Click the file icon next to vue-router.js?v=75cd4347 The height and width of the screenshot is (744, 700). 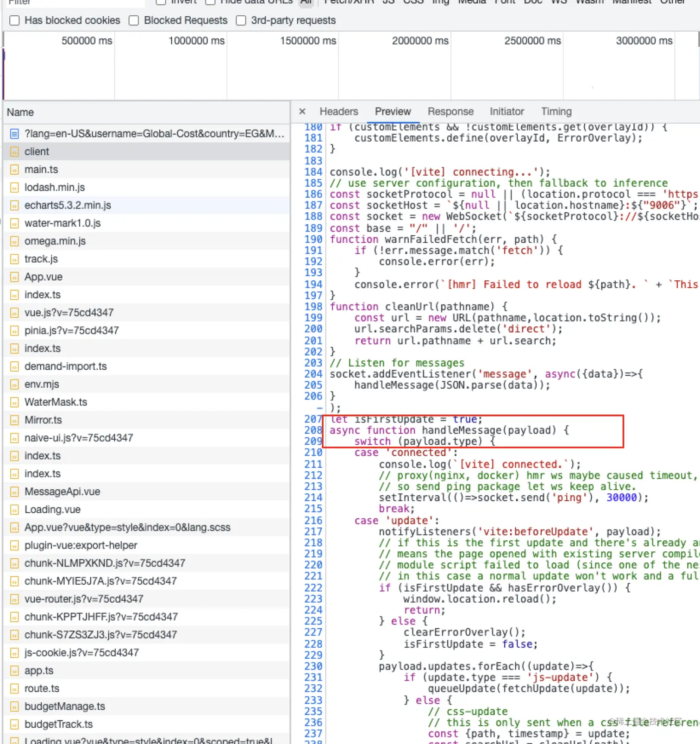14,599
